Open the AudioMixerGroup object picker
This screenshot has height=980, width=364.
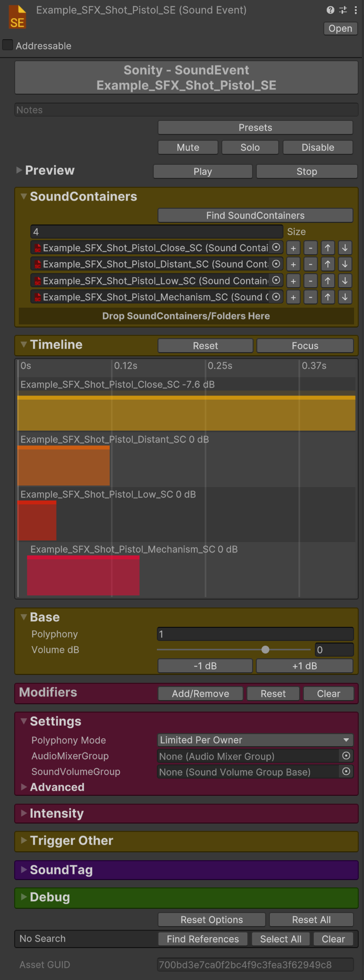(346, 756)
